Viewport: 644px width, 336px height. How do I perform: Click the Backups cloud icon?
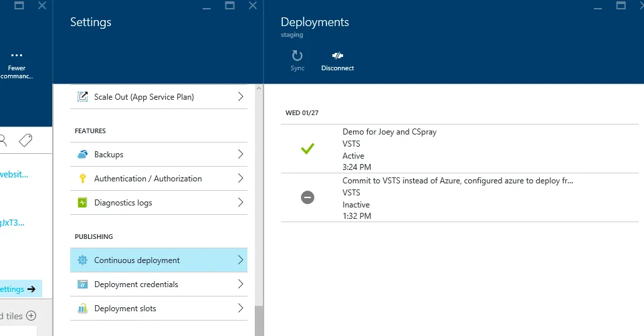pos(82,155)
